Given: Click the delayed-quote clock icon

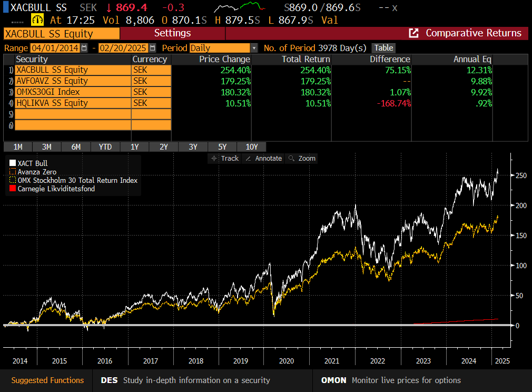Looking at the screenshot, I should click(x=37, y=20).
